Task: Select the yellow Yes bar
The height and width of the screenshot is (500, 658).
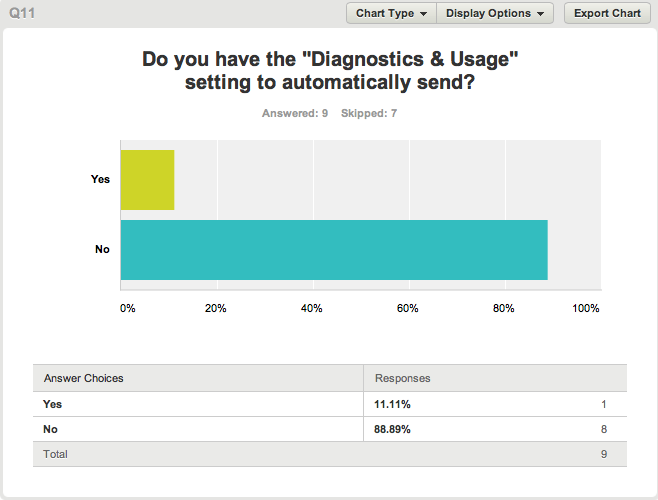Action: (147, 180)
